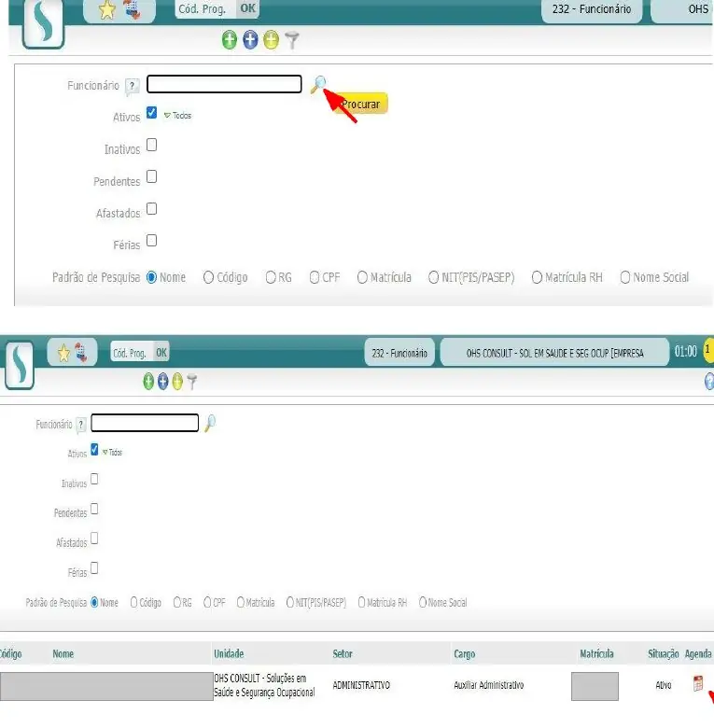714x728 pixels.
Task: Click the calendar-swap icon beside the star in the OHS CONSULT header
Action: tap(81, 353)
